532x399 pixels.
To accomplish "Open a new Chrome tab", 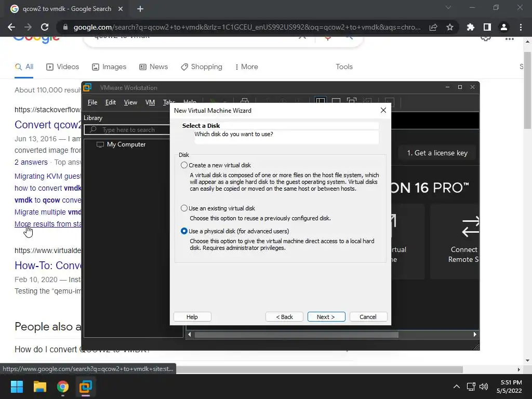I will click(140, 9).
